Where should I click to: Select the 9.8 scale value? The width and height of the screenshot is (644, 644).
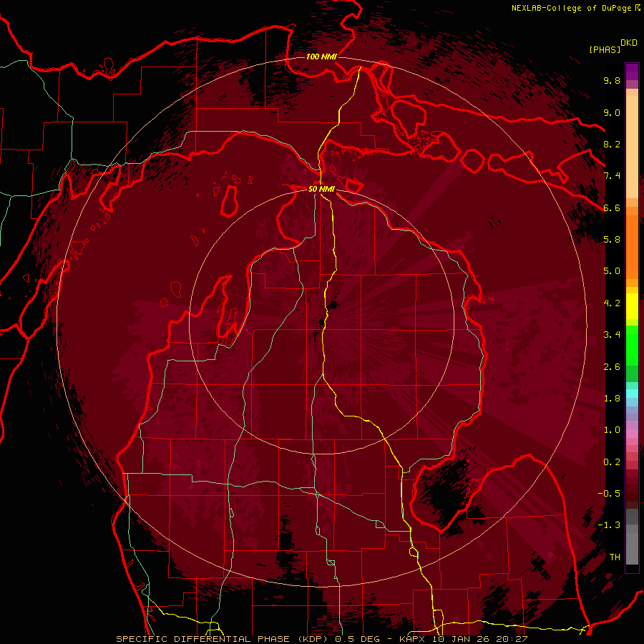click(612, 80)
